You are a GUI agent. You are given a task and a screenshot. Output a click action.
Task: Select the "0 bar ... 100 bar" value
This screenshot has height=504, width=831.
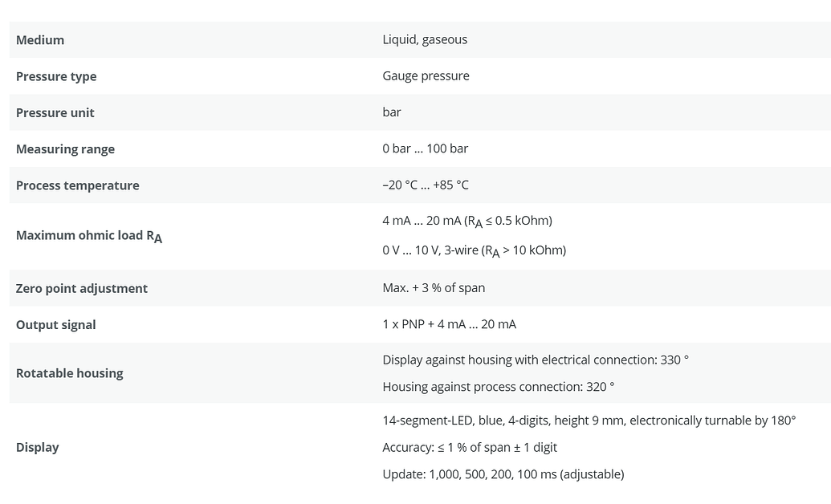[x=425, y=148]
